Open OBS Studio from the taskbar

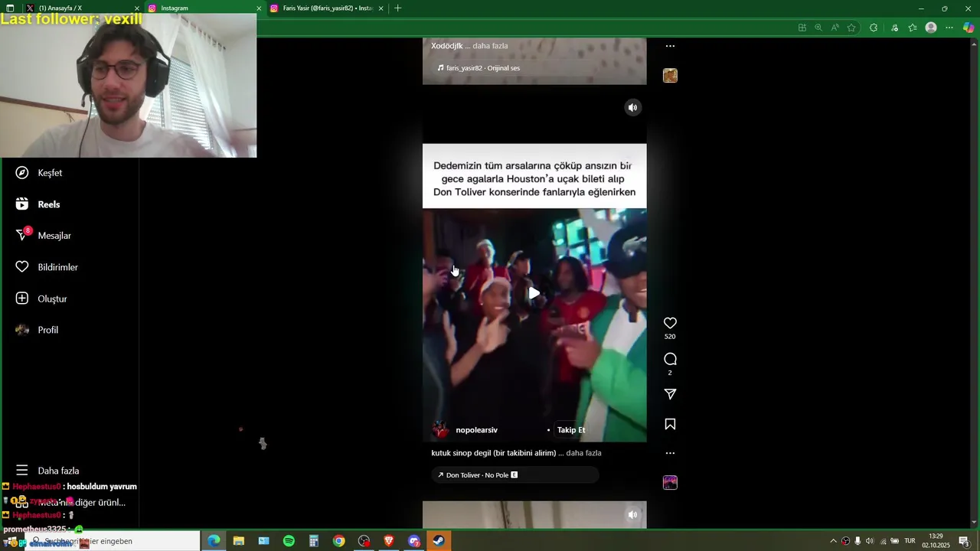[x=364, y=541]
